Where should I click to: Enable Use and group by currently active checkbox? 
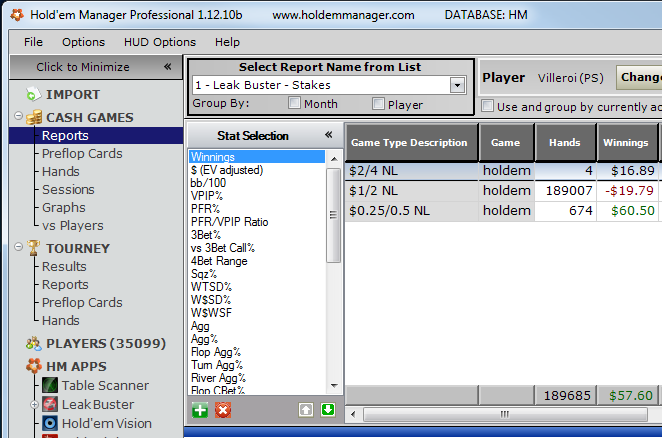pos(487,106)
